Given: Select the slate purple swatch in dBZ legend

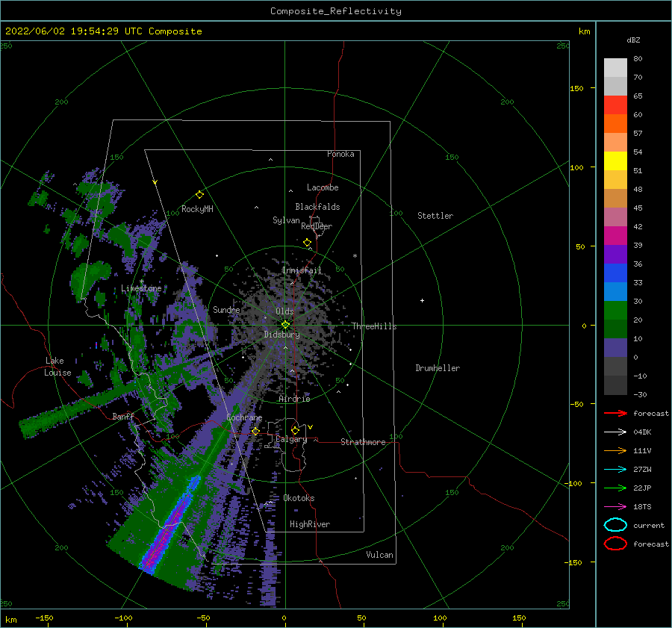Looking at the screenshot, I should [x=615, y=348].
